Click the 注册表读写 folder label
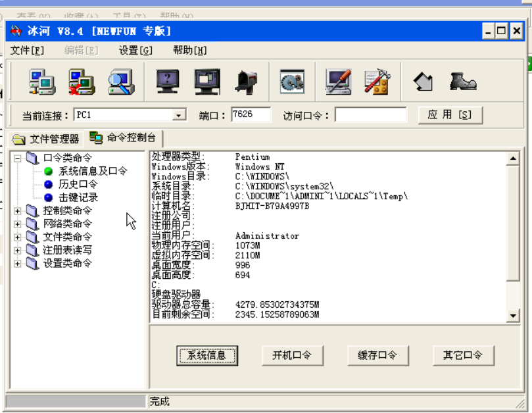532x413 pixels. [x=68, y=250]
